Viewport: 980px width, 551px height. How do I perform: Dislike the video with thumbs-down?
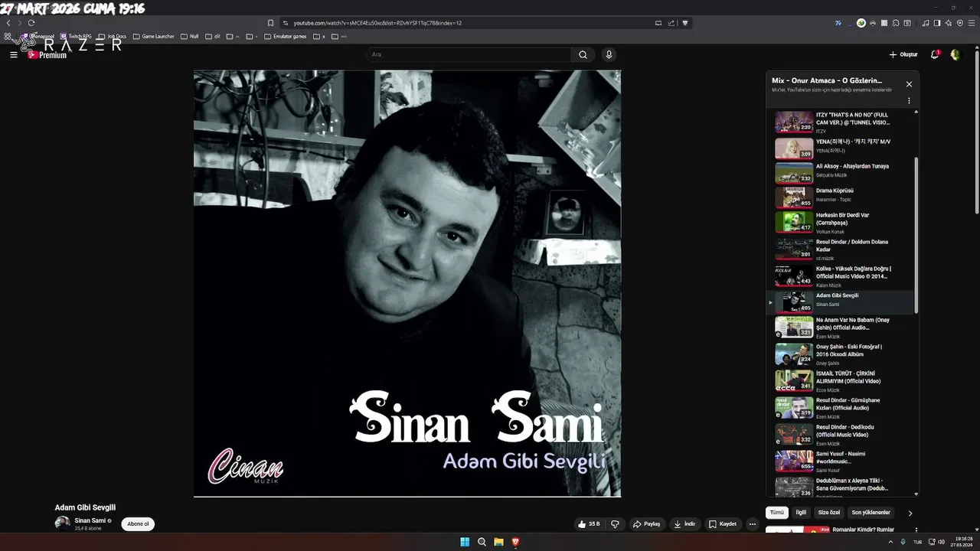tap(614, 524)
